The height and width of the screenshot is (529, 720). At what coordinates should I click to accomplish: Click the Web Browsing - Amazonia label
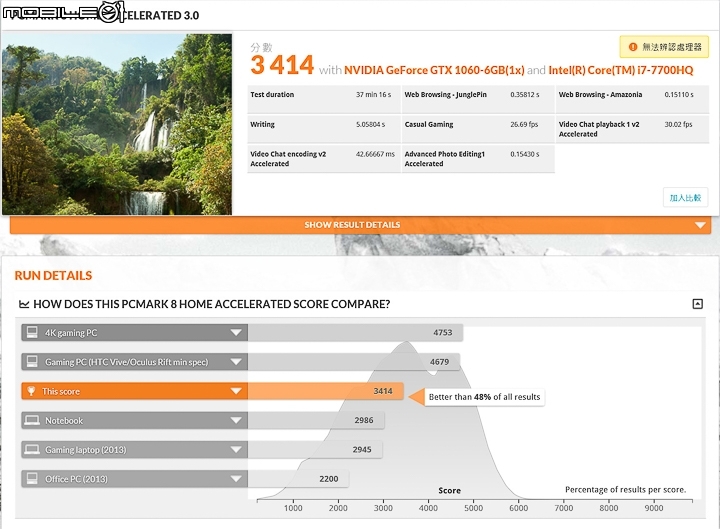coord(600,95)
